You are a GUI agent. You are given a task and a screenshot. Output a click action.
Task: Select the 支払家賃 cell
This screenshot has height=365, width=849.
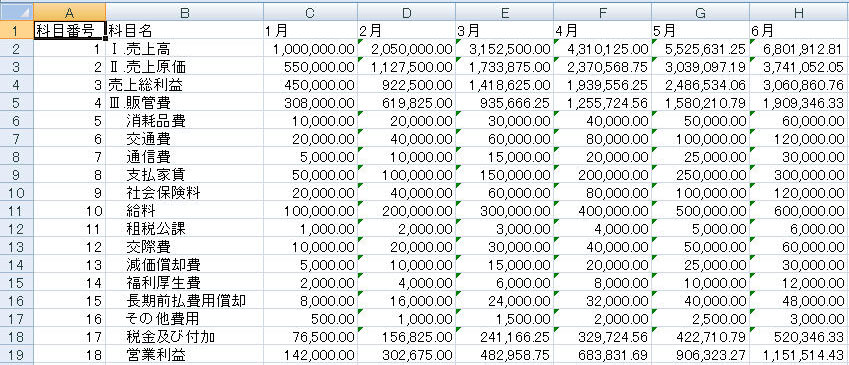(185, 175)
